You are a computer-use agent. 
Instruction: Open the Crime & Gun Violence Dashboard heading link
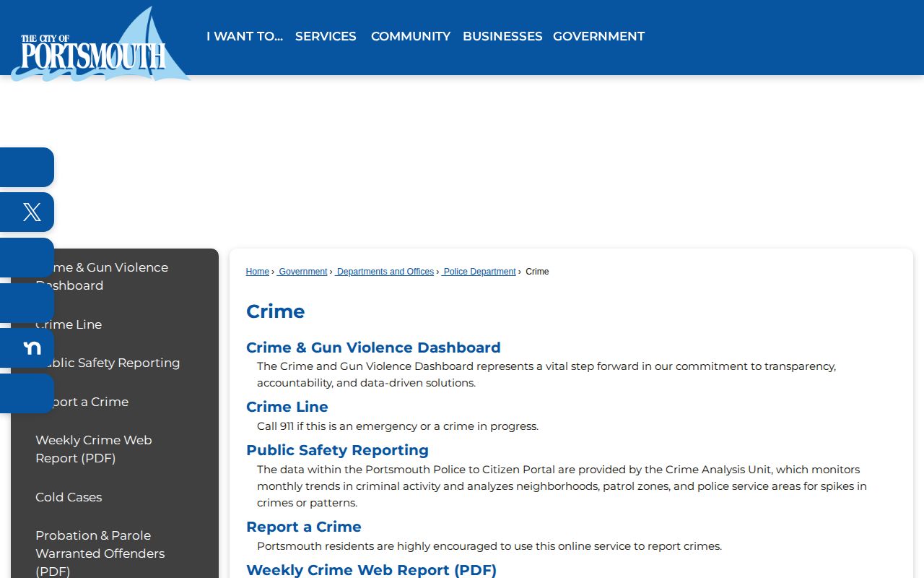click(373, 348)
